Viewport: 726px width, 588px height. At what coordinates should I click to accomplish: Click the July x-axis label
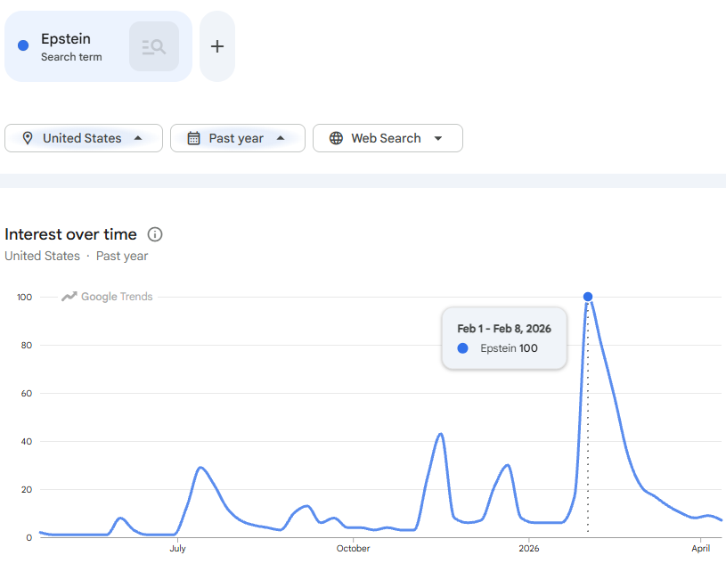point(177,548)
